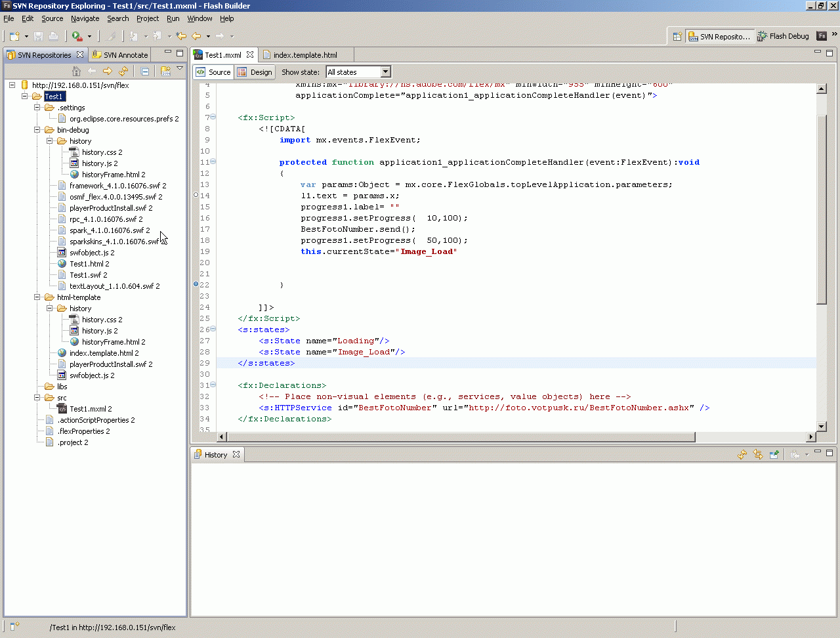Open the Show state dropdown
Viewport: 840px width, 638px height.
pos(385,72)
